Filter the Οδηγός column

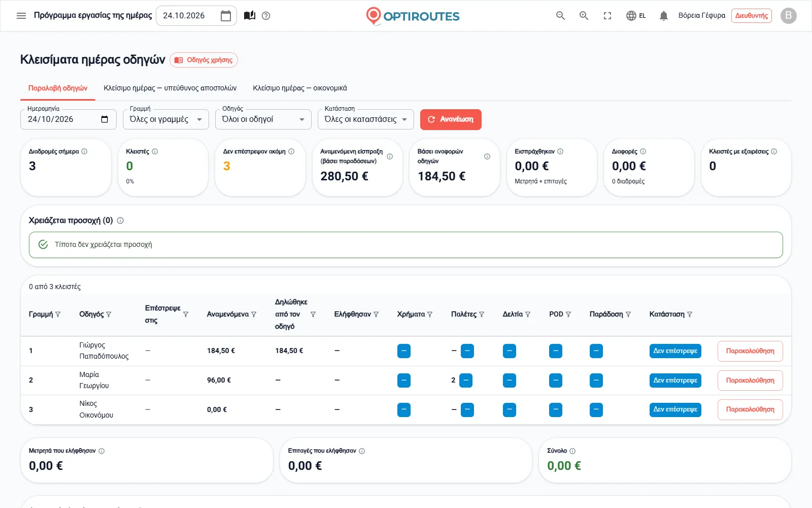(x=109, y=314)
